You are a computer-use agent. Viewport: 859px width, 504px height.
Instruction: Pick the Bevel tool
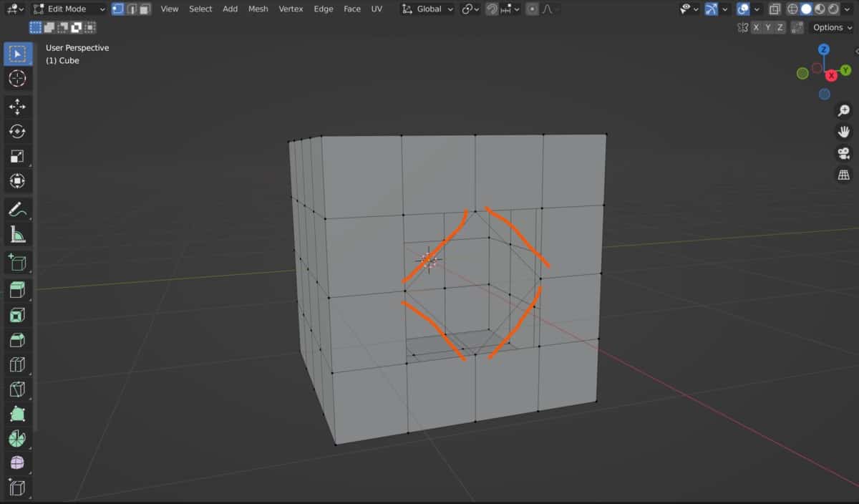click(17, 340)
